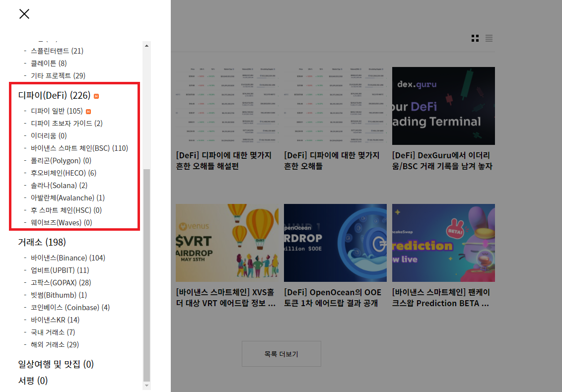
Task: Open 클레이튼 (8) category
Action: 49,64
